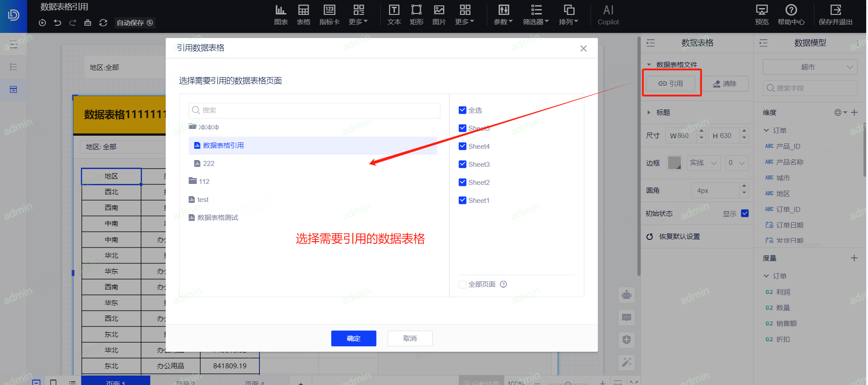Open the 实线 border style dropdown
This screenshot has height=385, width=868.
[x=703, y=163]
